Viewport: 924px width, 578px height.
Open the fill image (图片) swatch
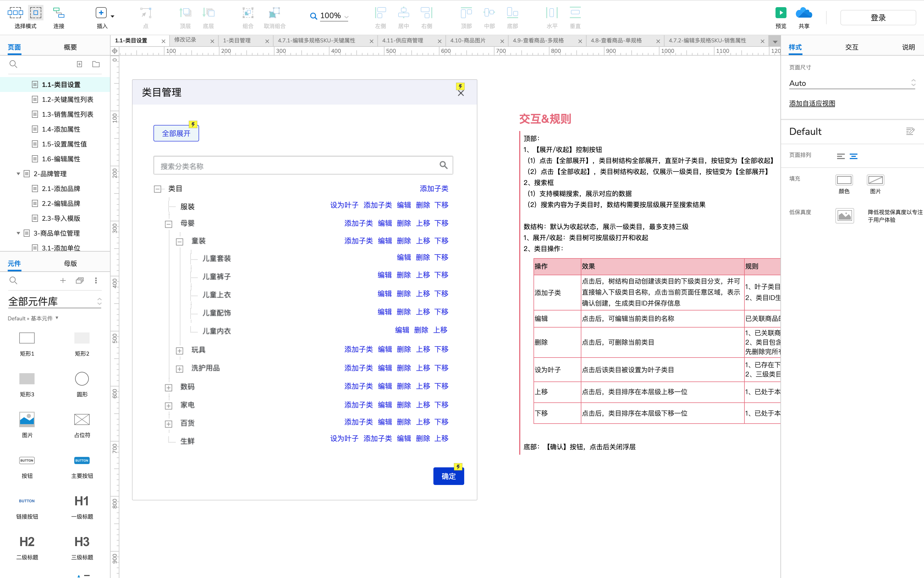(875, 180)
